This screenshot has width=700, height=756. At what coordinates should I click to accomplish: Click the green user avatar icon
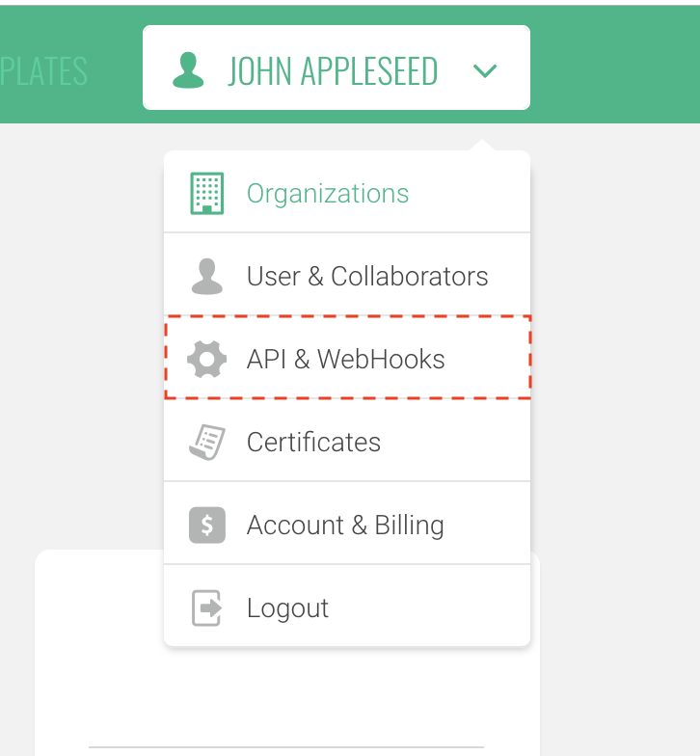click(188, 70)
